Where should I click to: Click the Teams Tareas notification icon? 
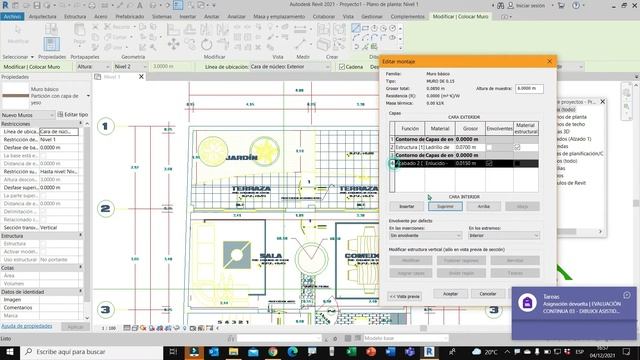tap(527, 303)
